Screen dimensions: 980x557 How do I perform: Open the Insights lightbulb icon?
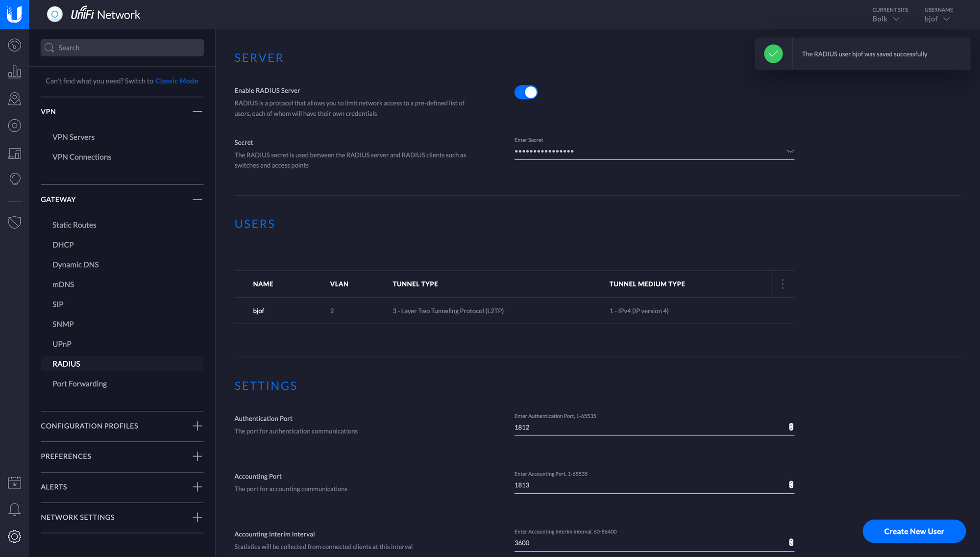click(x=15, y=179)
